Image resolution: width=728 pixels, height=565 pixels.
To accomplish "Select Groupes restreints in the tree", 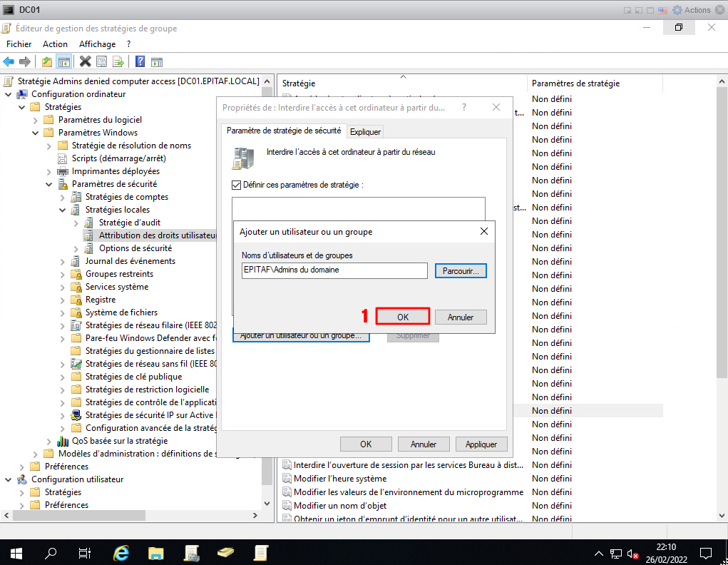I will pyautogui.click(x=119, y=274).
